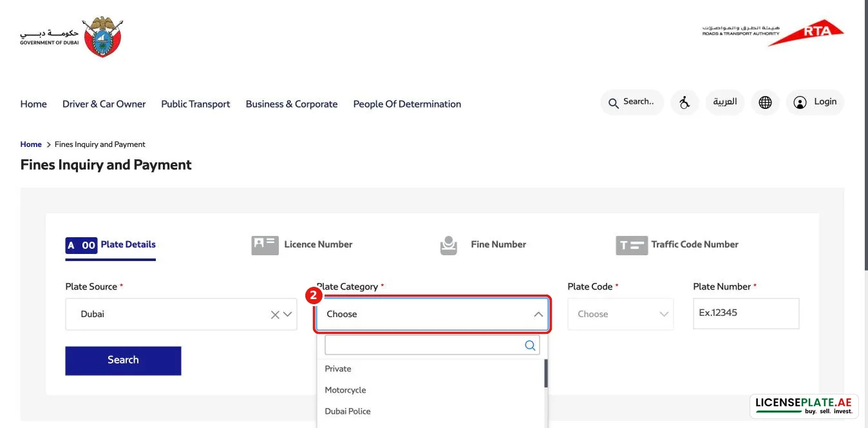The width and height of the screenshot is (868, 428).
Task: Open Business & Corporate menu
Action: 292,104
